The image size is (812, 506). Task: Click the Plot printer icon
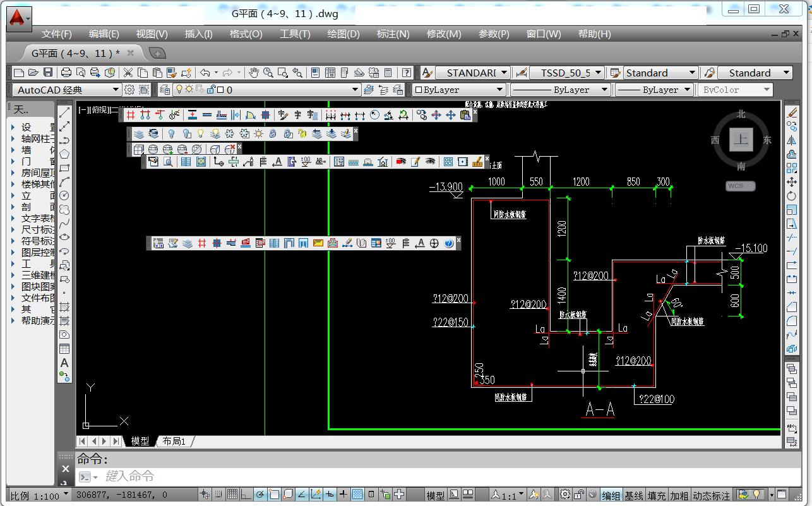(x=66, y=73)
